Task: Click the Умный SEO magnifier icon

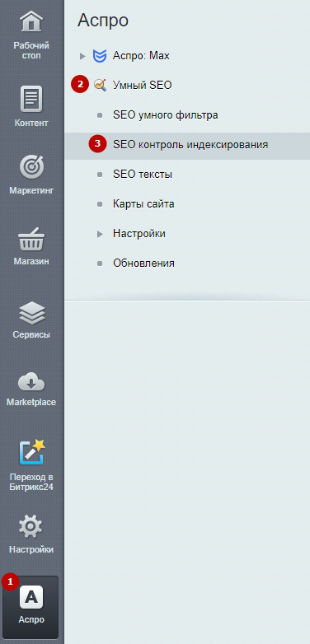Action: 100,85
